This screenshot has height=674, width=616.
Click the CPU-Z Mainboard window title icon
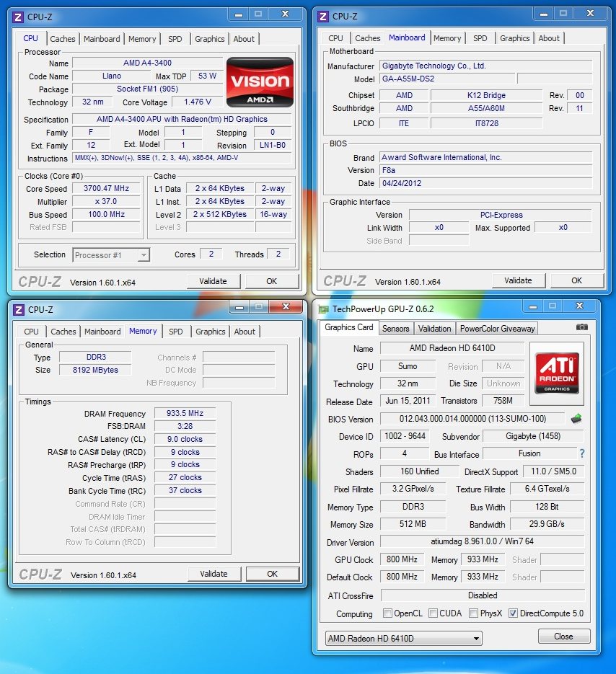(x=323, y=17)
